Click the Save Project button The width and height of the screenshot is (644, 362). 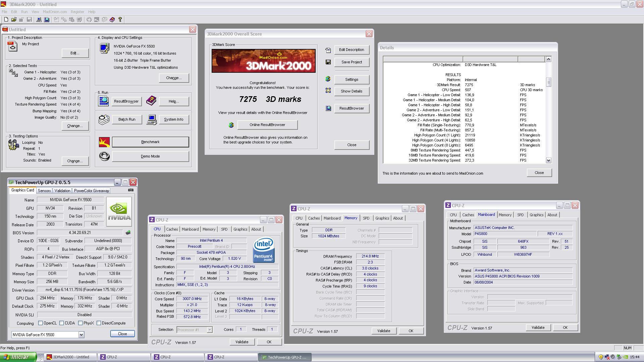tap(352, 62)
